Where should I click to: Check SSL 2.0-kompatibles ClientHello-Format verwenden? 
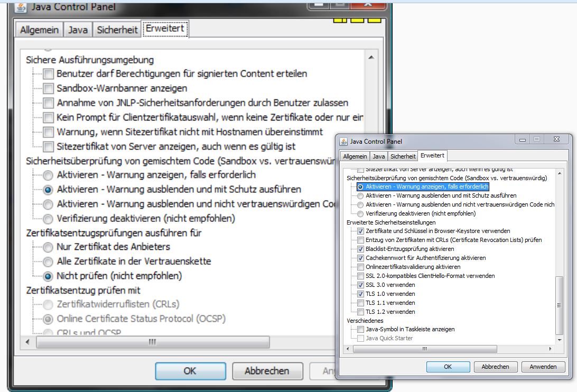[x=360, y=276]
